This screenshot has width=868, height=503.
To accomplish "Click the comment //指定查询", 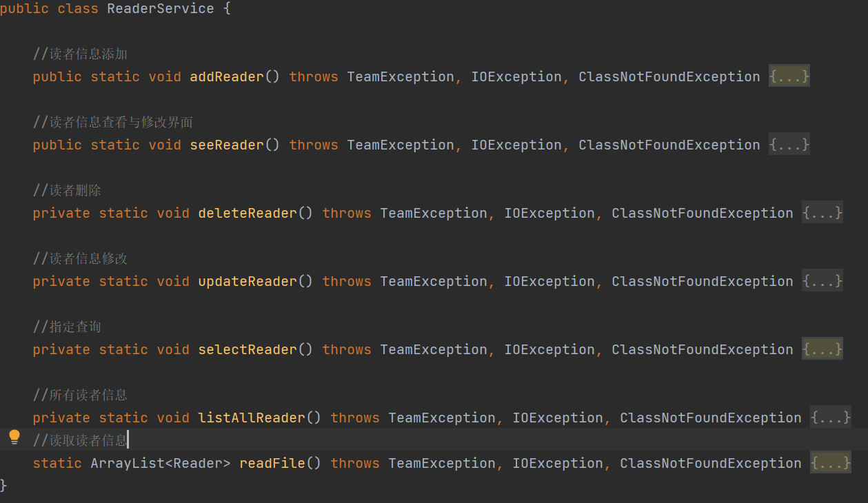I will 67,327.
